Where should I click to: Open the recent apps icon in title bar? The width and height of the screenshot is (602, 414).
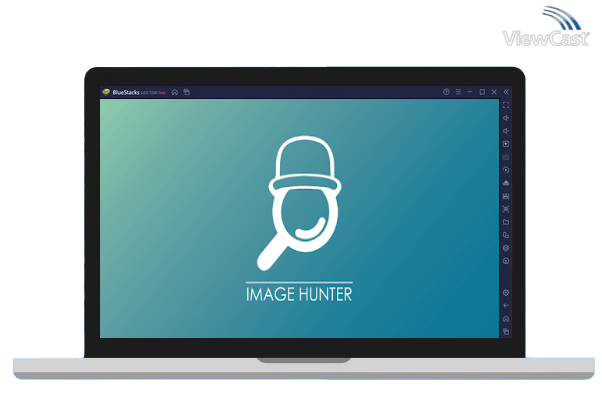[187, 92]
